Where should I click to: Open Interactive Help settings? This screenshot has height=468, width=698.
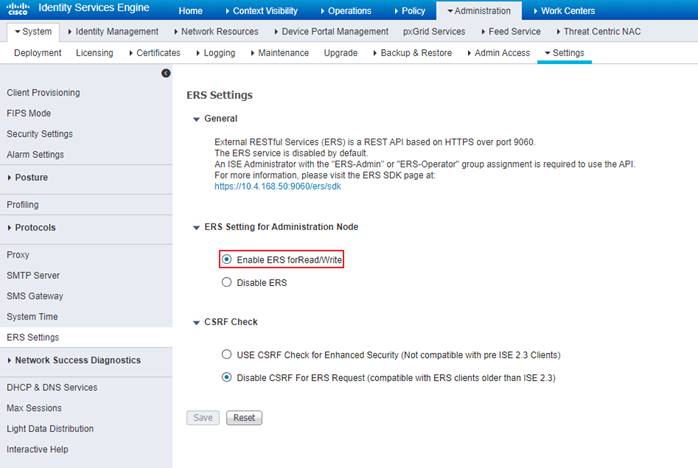tap(37, 449)
